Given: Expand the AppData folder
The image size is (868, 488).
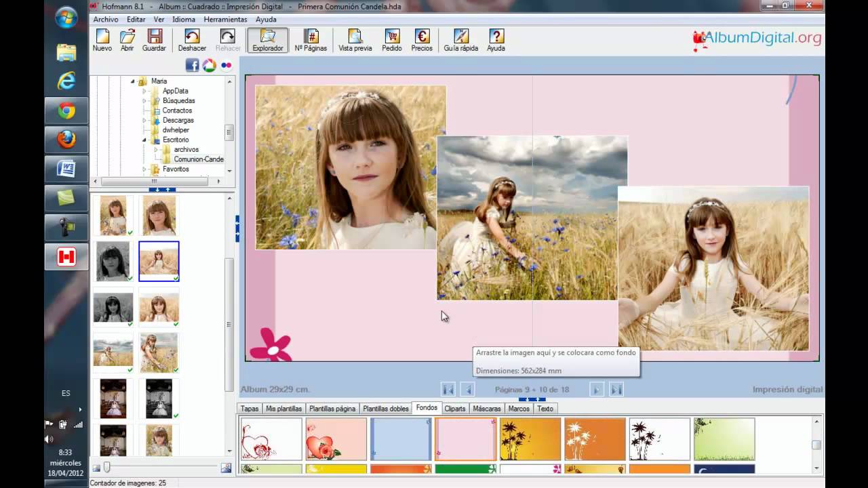Looking at the screenshot, I should pos(144,91).
